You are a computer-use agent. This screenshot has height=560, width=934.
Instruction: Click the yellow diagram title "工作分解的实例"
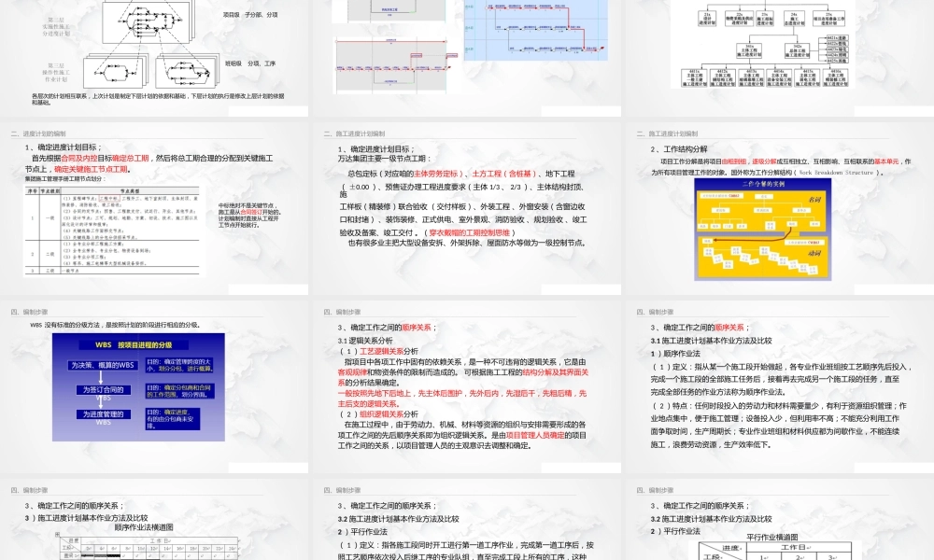click(x=763, y=185)
